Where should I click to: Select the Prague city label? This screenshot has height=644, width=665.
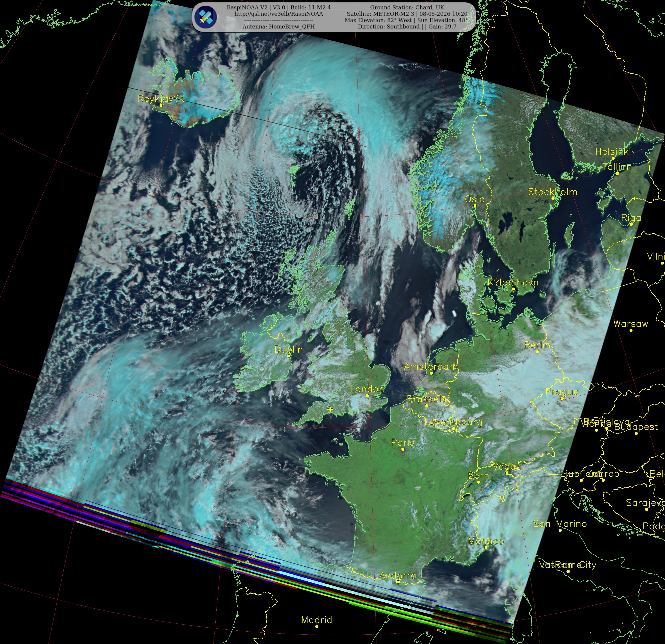(x=562, y=392)
